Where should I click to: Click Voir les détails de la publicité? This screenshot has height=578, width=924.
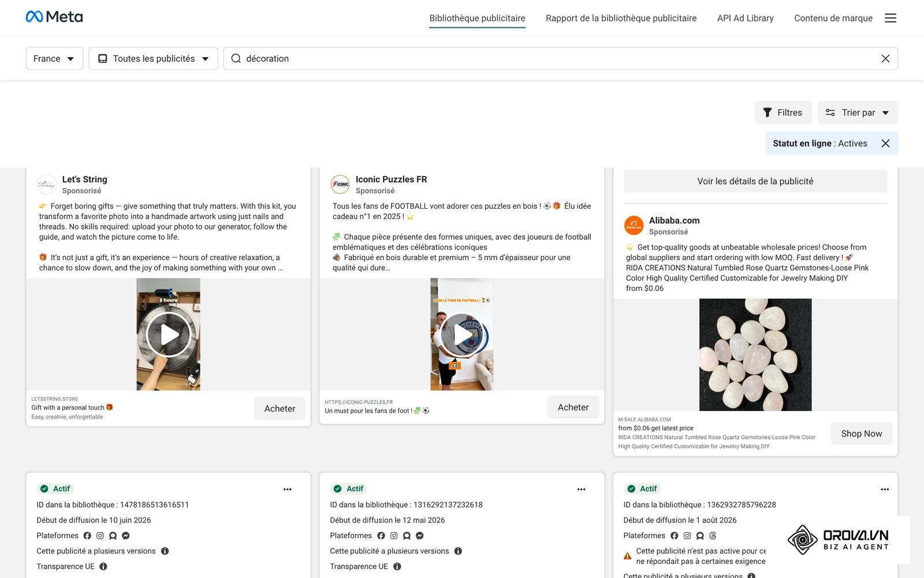coord(755,181)
